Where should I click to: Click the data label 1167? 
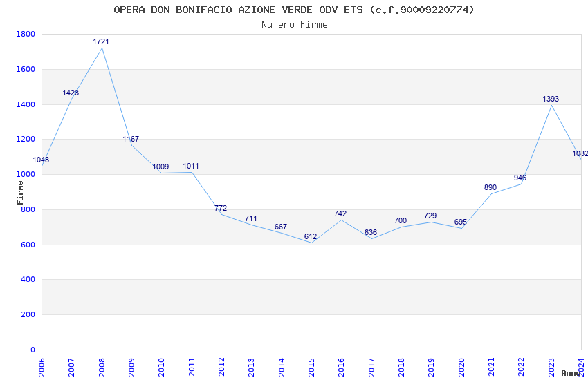tap(131, 139)
